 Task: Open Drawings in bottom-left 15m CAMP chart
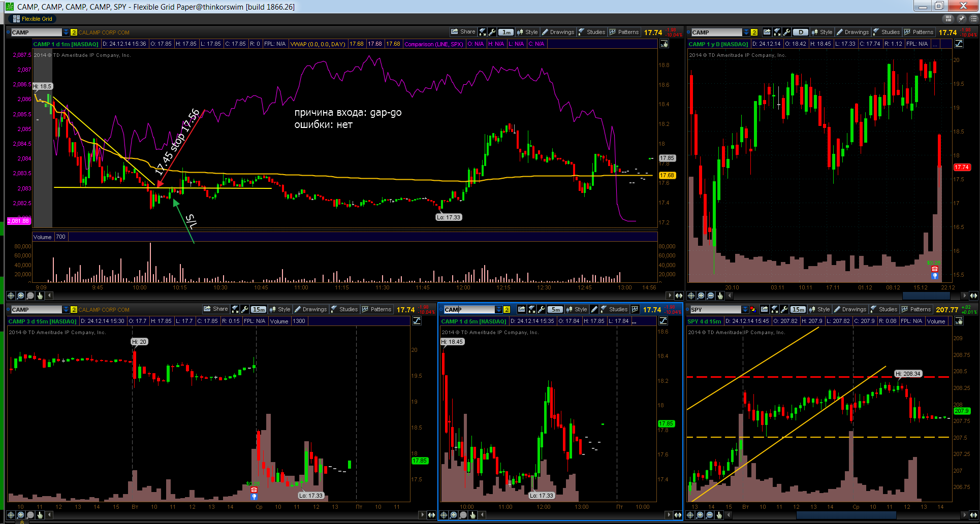[310, 309]
